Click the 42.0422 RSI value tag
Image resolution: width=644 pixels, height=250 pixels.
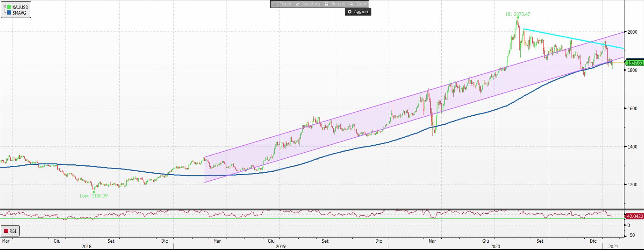[x=634, y=216]
